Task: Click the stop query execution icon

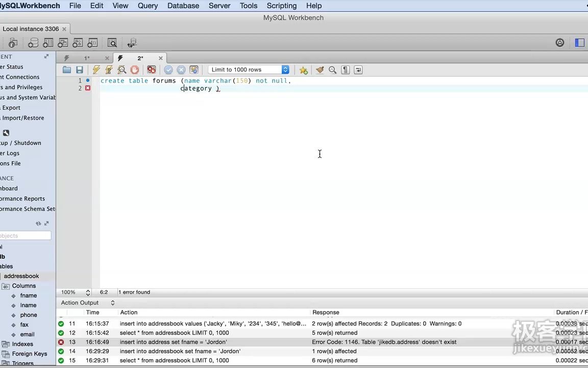Action: (x=134, y=70)
